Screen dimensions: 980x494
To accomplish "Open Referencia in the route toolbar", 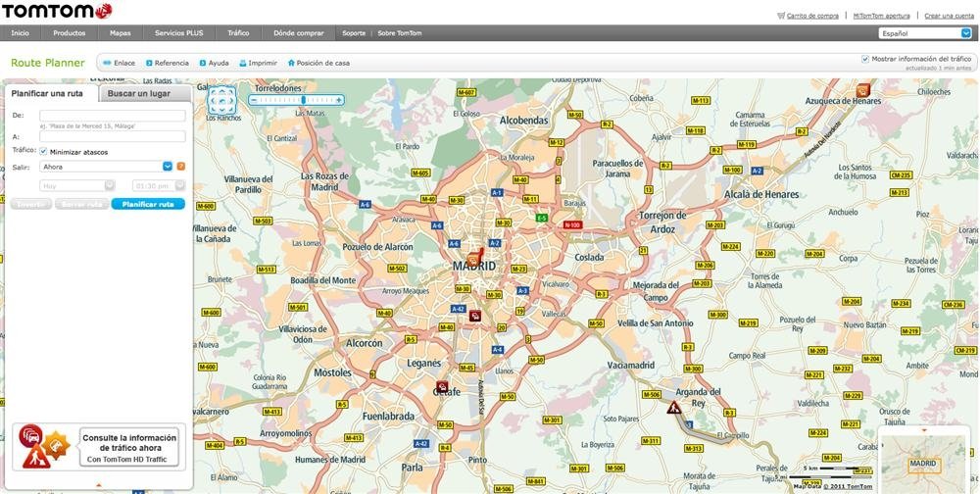I will [x=167, y=63].
